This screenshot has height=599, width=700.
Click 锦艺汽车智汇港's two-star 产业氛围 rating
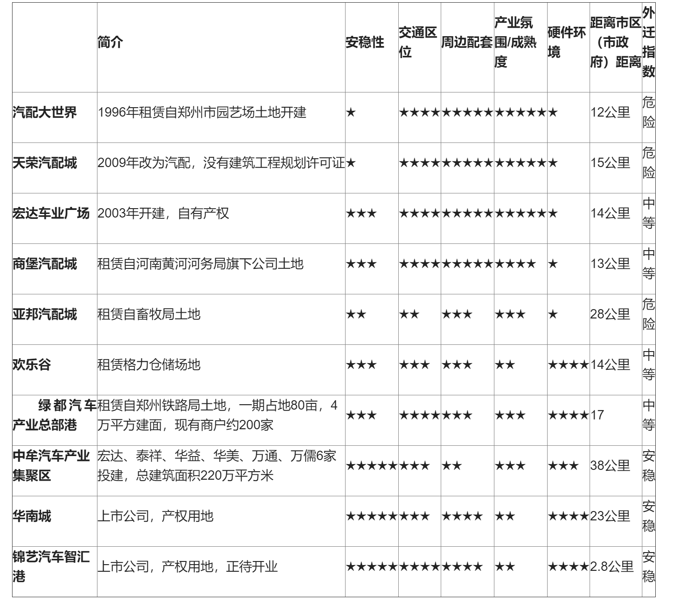pos(505,567)
